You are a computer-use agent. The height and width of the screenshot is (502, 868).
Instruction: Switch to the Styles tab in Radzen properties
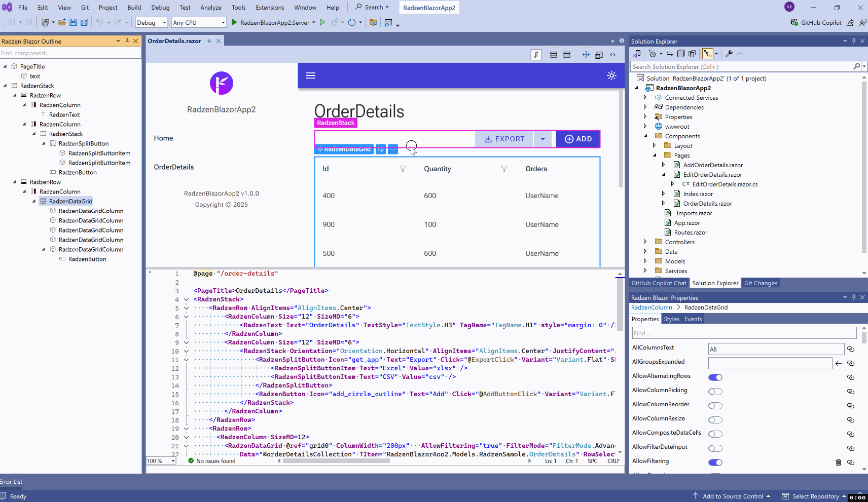671,319
